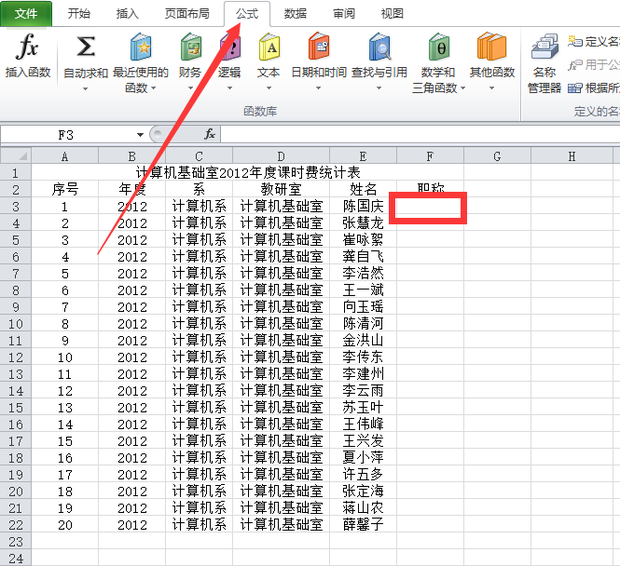Open Recently Used functions (最近使用的函数)

(x=138, y=56)
